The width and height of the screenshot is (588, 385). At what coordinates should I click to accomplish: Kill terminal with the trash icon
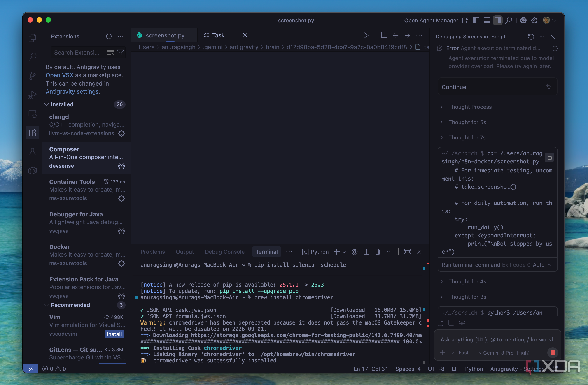point(378,252)
